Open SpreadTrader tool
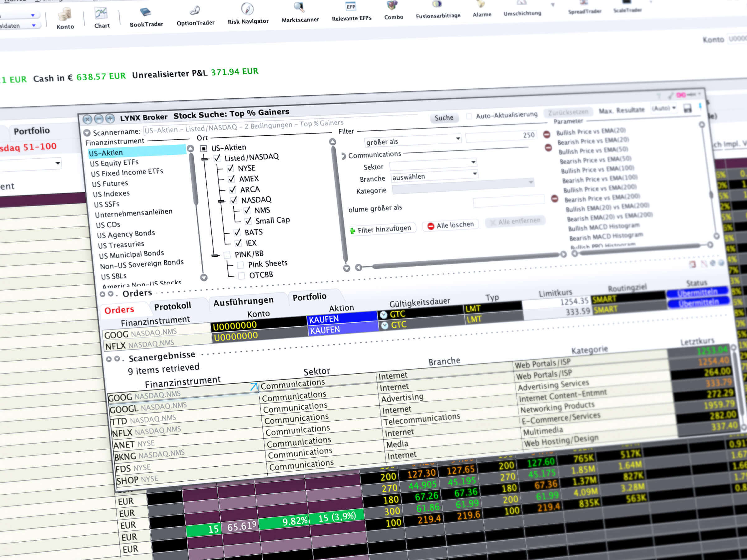Image resolution: width=747 pixels, height=560 pixels. click(x=585, y=7)
